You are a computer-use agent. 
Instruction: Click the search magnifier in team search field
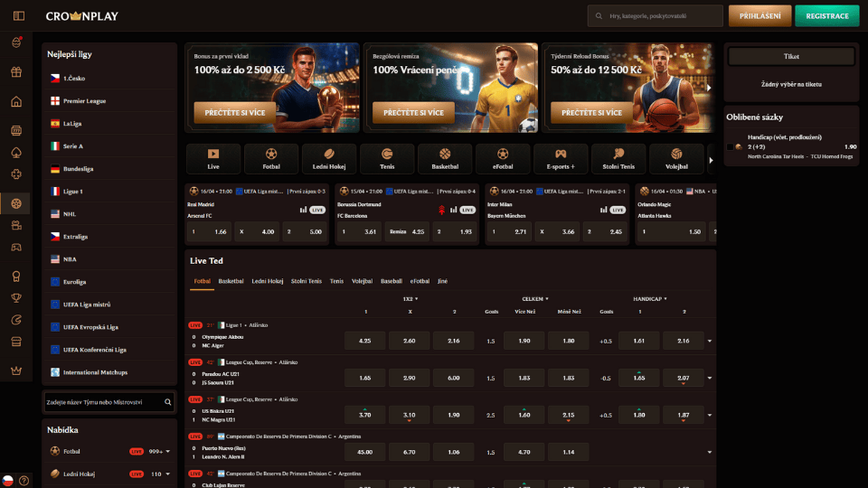coord(168,402)
